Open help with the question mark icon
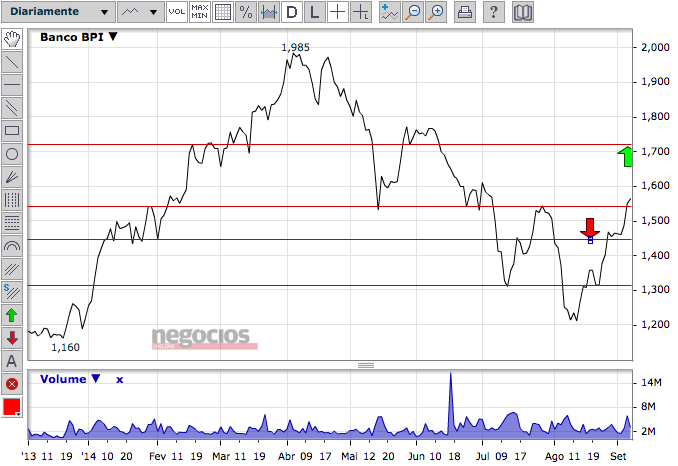 493,12
